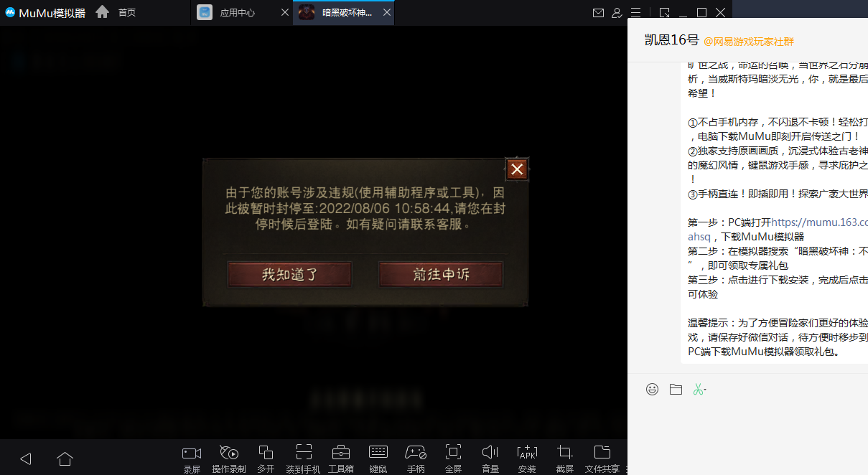
Task: Open the mail messages icon
Action: pyautogui.click(x=598, y=13)
